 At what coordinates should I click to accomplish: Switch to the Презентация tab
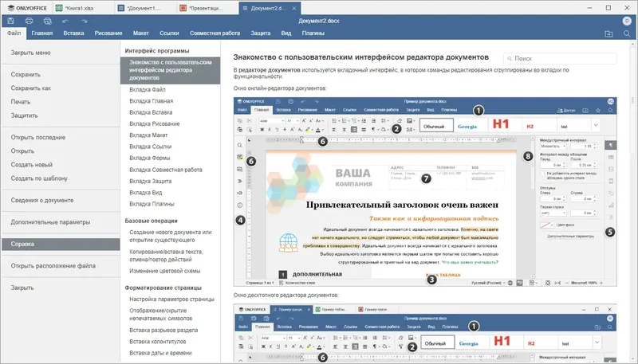pyautogui.click(x=207, y=8)
